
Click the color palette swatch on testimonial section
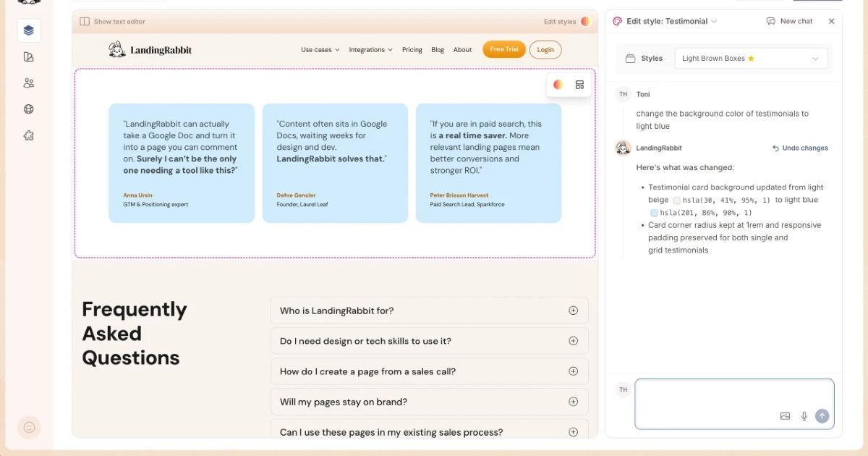(x=558, y=85)
